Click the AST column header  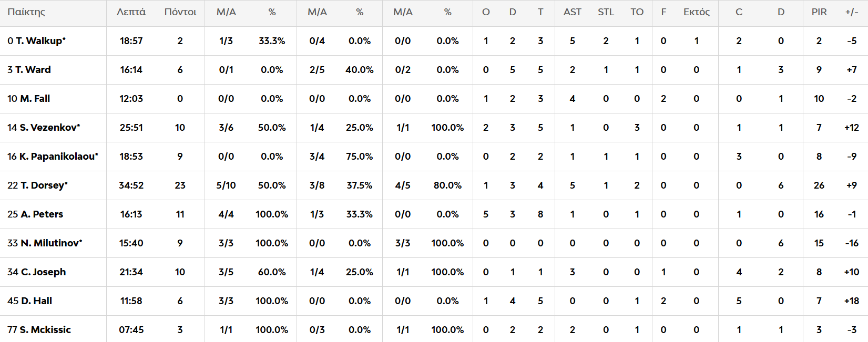click(x=572, y=12)
